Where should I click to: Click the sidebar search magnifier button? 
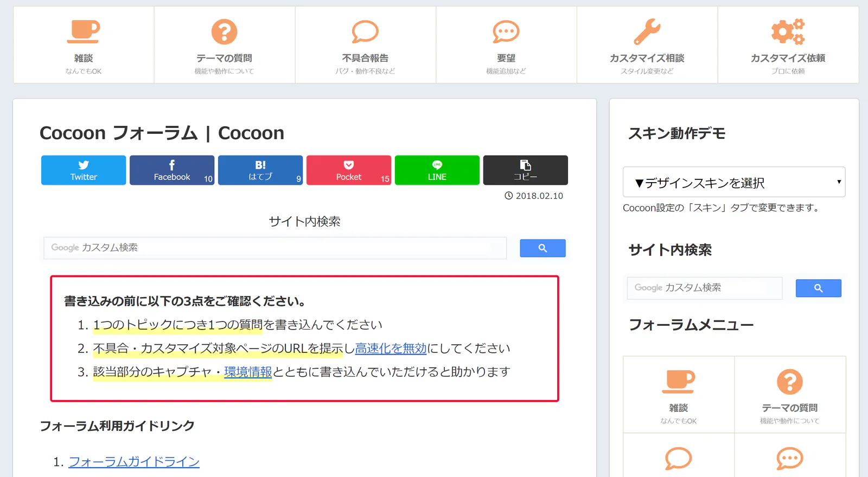(819, 288)
